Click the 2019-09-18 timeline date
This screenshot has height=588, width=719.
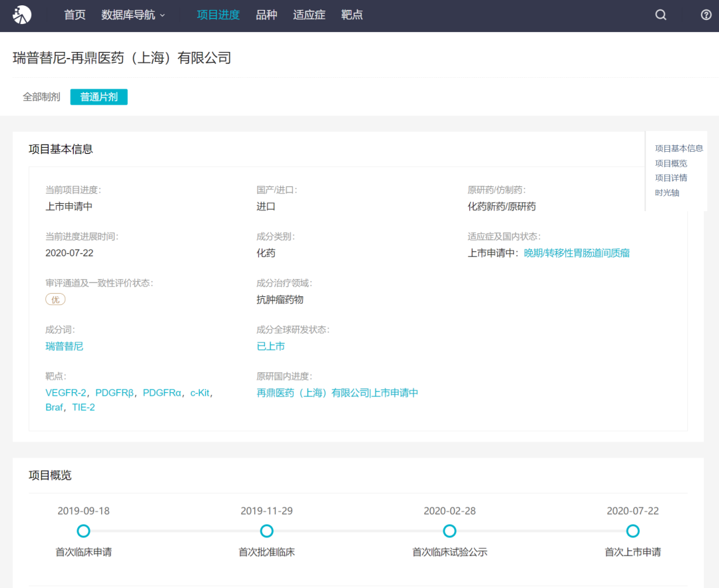point(83,511)
